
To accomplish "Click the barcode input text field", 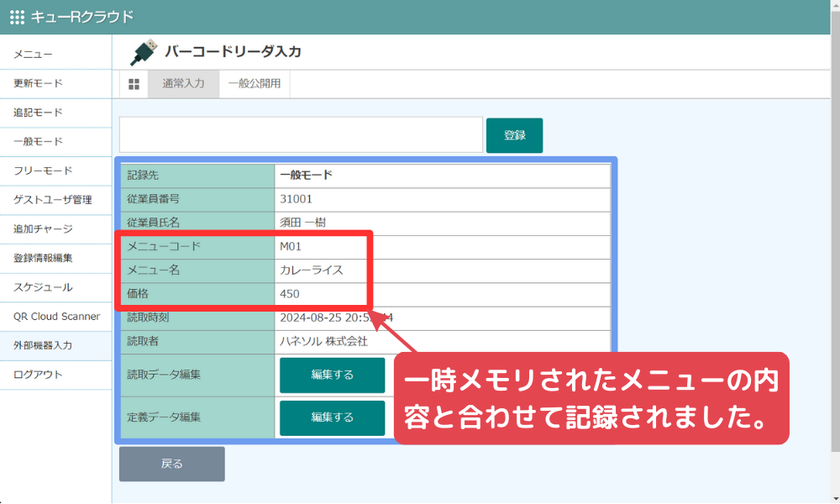I will 301,135.
